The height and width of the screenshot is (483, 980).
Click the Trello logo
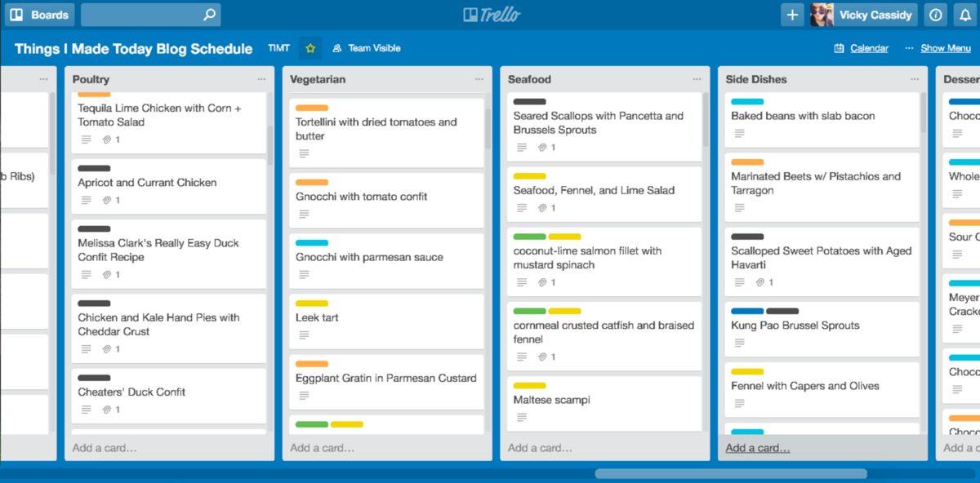point(490,14)
